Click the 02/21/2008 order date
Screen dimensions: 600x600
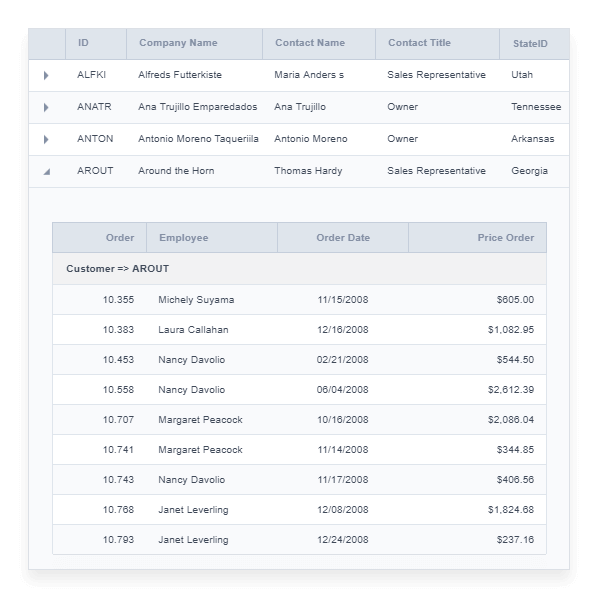click(343, 360)
